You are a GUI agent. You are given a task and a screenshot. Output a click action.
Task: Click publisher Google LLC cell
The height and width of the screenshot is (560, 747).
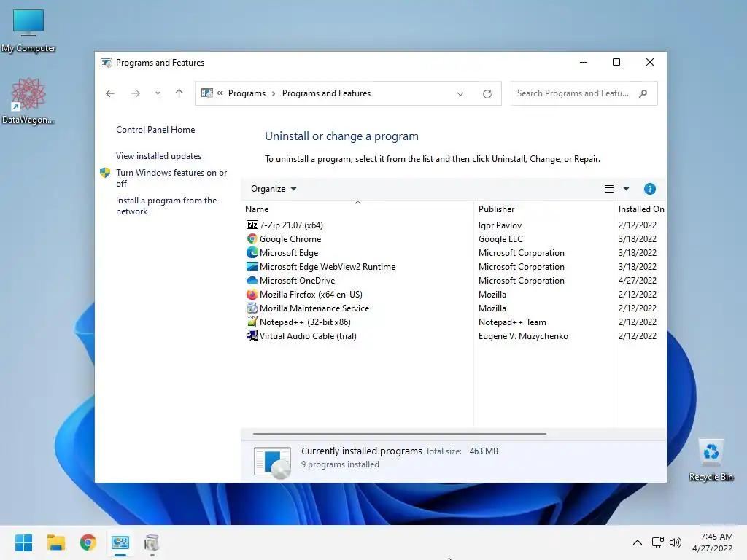coord(500,238)
